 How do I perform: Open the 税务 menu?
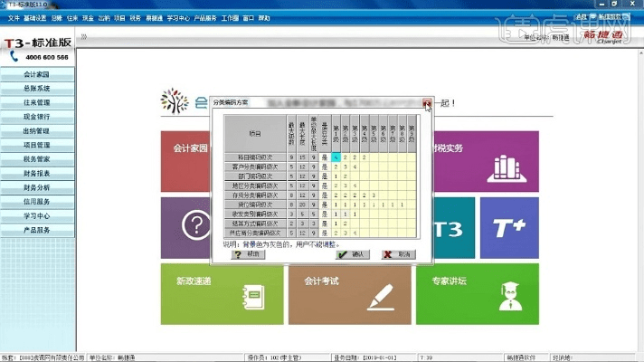tap(135, 18)
